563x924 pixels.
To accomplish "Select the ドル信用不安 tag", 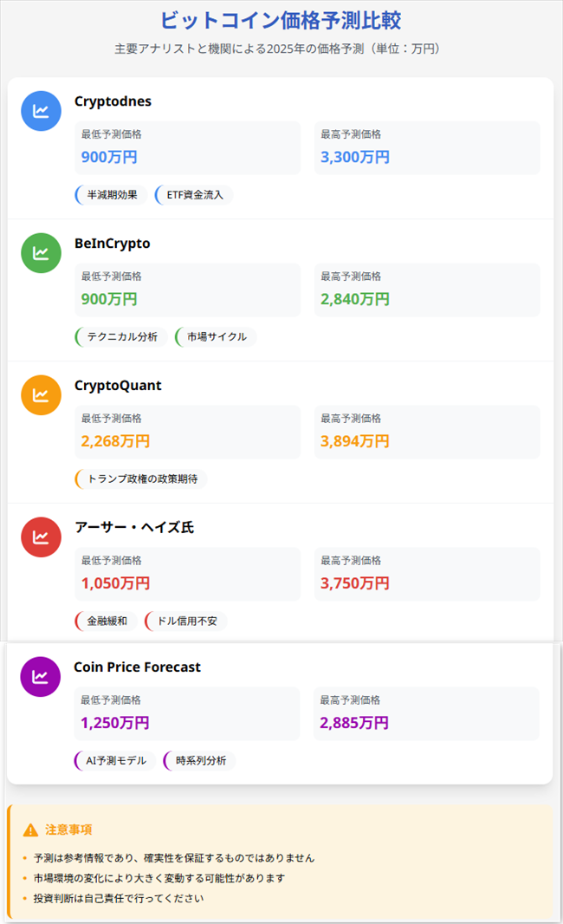I will point(185,621).
